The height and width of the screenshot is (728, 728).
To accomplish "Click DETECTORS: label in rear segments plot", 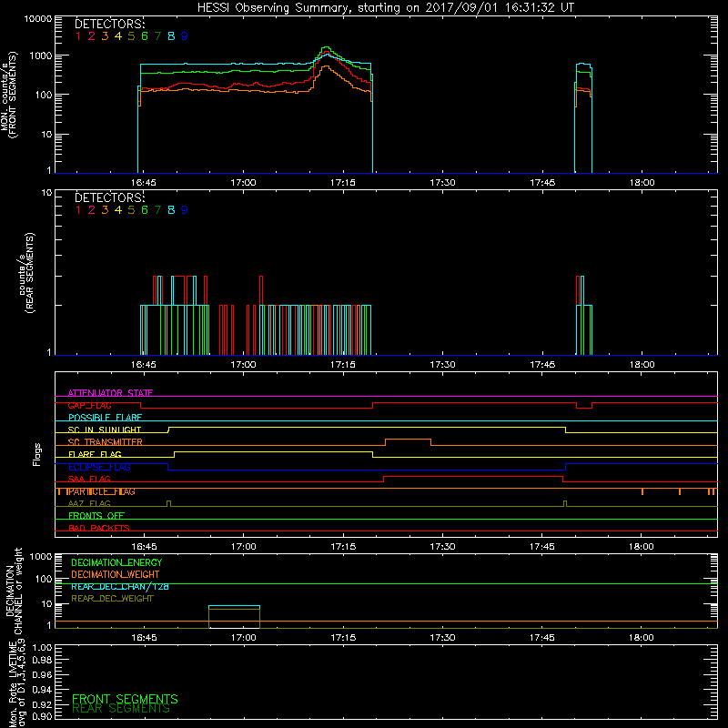I will tap(109, 198).
